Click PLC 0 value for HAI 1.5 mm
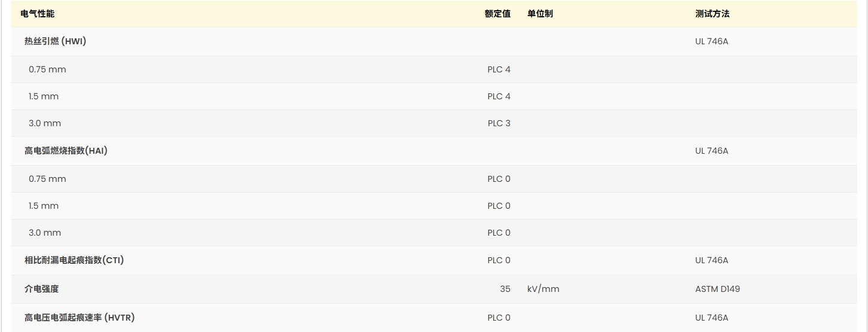 [x=499, y=206]
